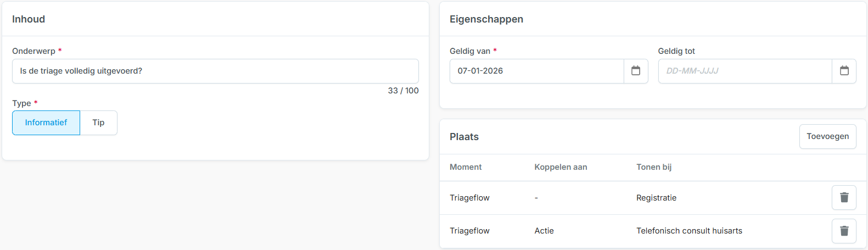Screen dimensions: 868x250
Task: Select the Registratie cell in the table
Action: tap(656, 198)
